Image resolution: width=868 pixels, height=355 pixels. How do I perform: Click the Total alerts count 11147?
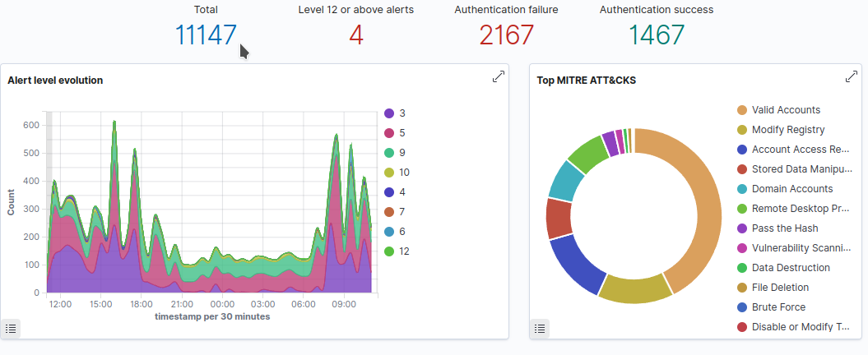tap(206, 35)
